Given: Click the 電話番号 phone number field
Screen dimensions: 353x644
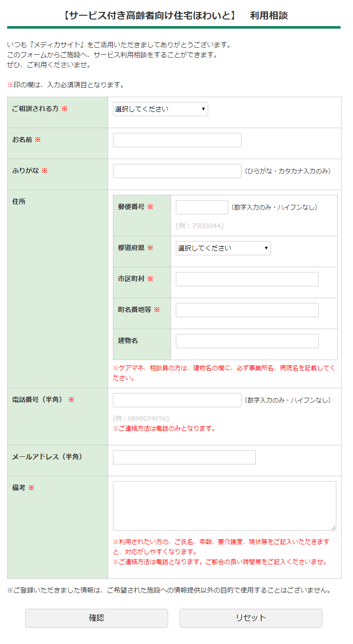Looking at the screenshot, I should (x=177, y=400).
